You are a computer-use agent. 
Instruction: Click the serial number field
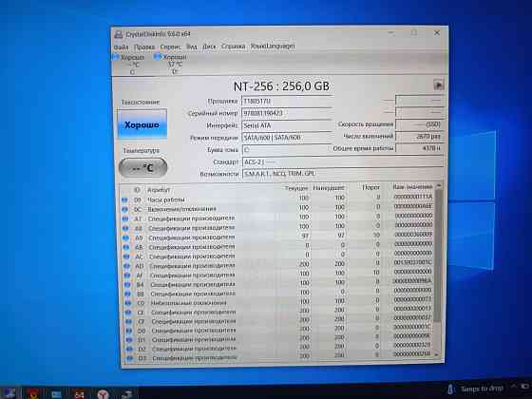287,113
